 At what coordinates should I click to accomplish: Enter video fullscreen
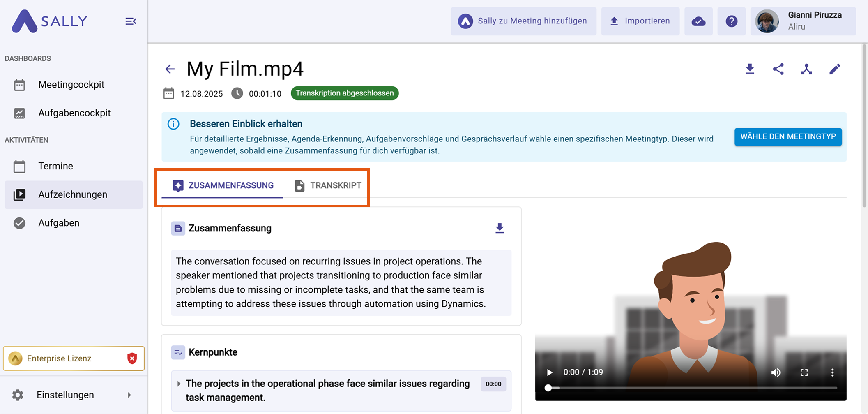(804, 372)
